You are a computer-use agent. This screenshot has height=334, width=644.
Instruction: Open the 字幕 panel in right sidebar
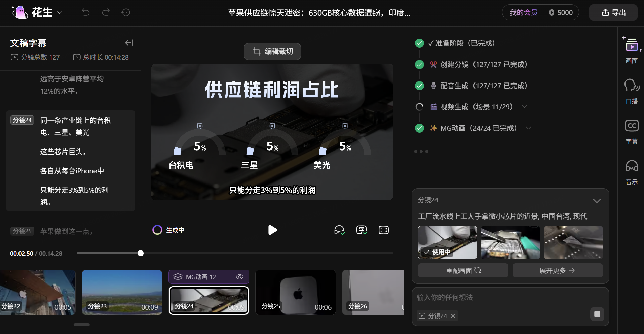tap(632, 132)
